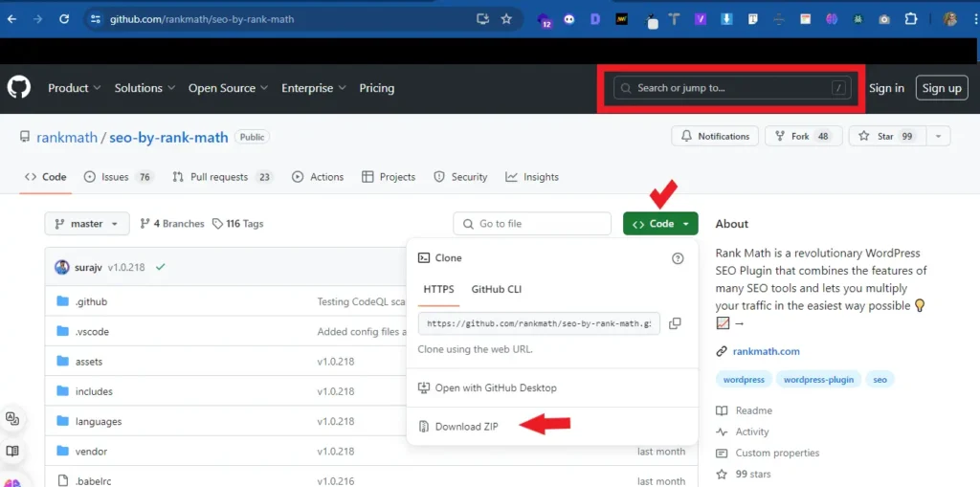Click the Sign up button
Image resolution: width=980 pixels, height=487 pixels.
[942, 88]
